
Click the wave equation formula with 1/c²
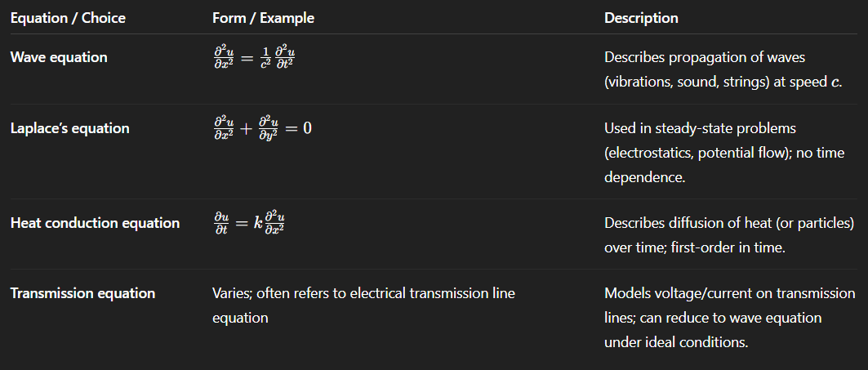[x=255, y=58]
